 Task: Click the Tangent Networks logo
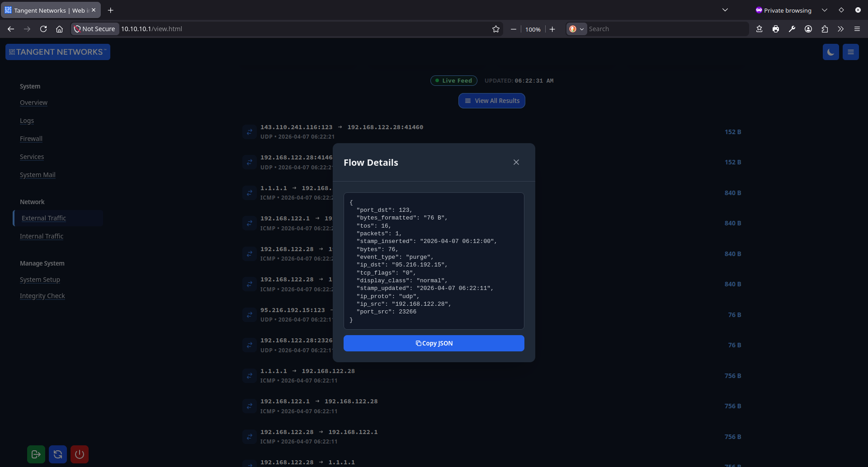tap(57, 51)
